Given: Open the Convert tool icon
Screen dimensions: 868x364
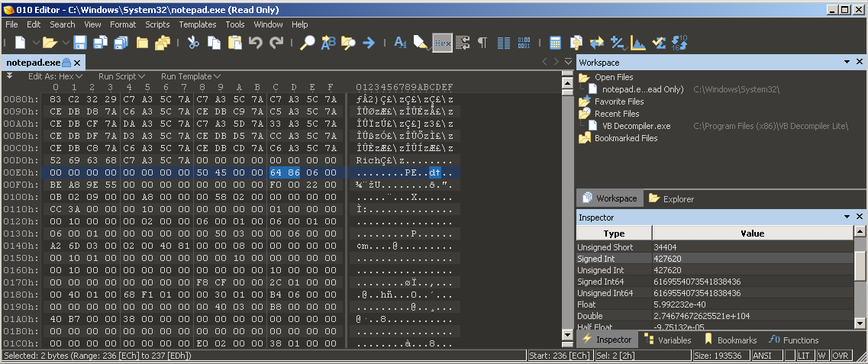Looking at the screenshot, I should point(596,43).
